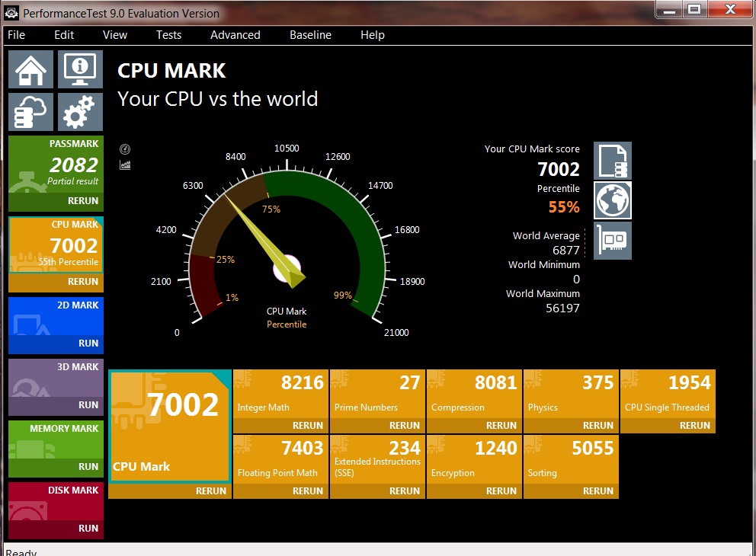The width and height of the screenshot is (756, 556).
Task: Switch to the speedometer gauge view icon
Action: pyautogui.click(x=125, y=149)
